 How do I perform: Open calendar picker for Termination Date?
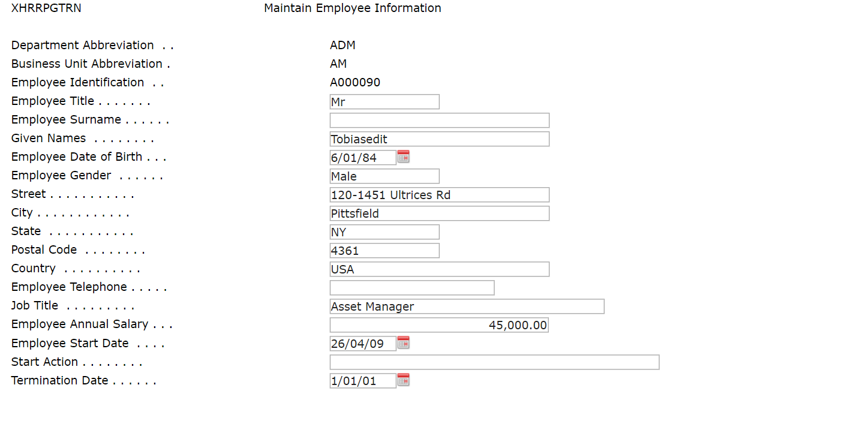403,380
